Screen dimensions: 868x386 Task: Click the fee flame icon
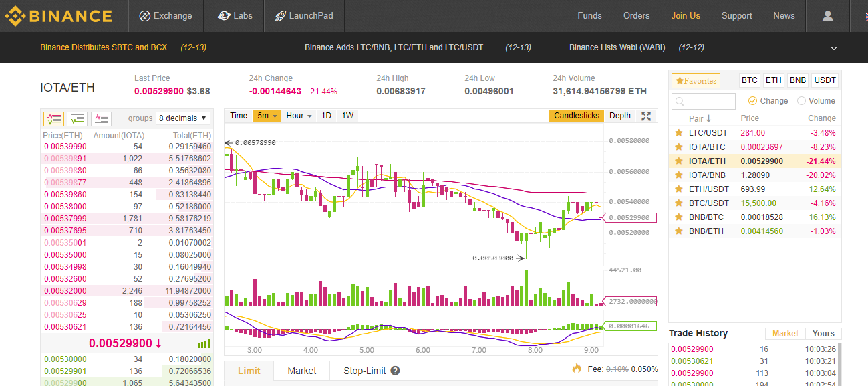click(577, 369)
